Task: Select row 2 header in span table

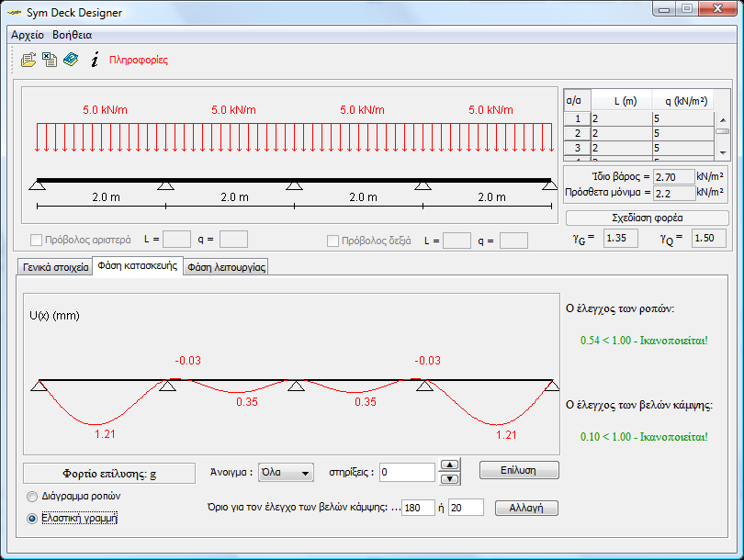Action: click(578, 133)
